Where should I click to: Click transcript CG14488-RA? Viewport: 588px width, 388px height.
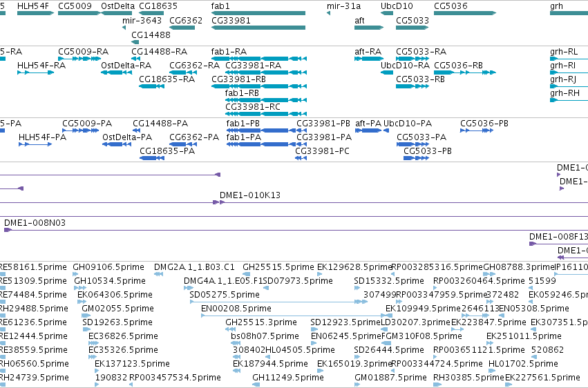[x=160, y=51]
